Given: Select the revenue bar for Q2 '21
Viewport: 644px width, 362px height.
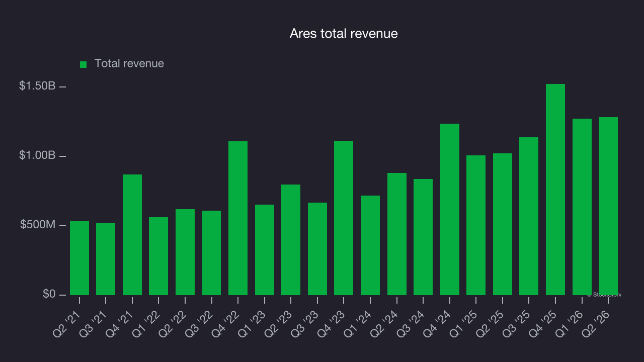Looking at the screenshot, I should click(79, 258).
